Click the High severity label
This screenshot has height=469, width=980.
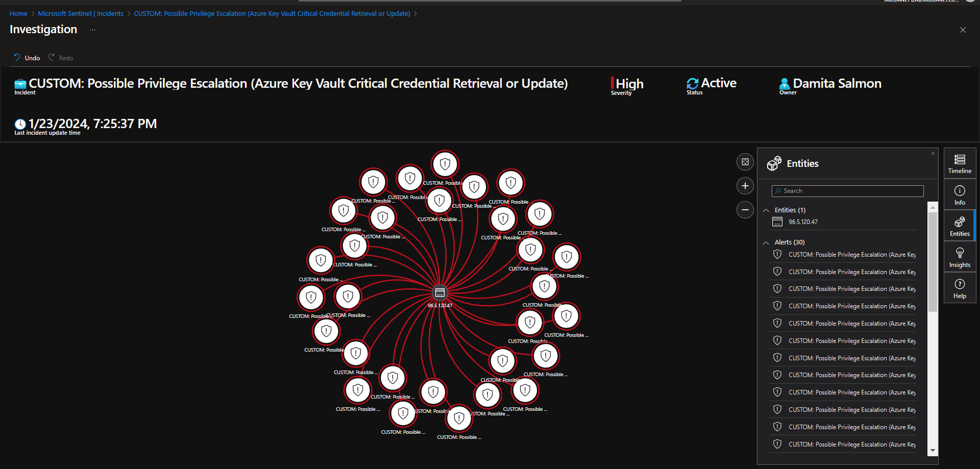point(629,84)
